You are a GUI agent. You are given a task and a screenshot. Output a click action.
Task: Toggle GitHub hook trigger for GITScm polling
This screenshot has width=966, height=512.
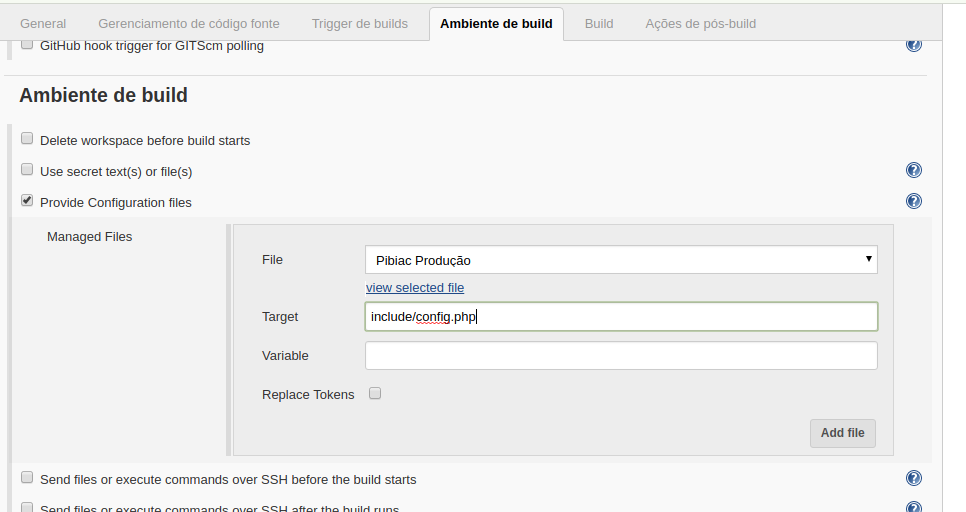click(x=27, y=44)
